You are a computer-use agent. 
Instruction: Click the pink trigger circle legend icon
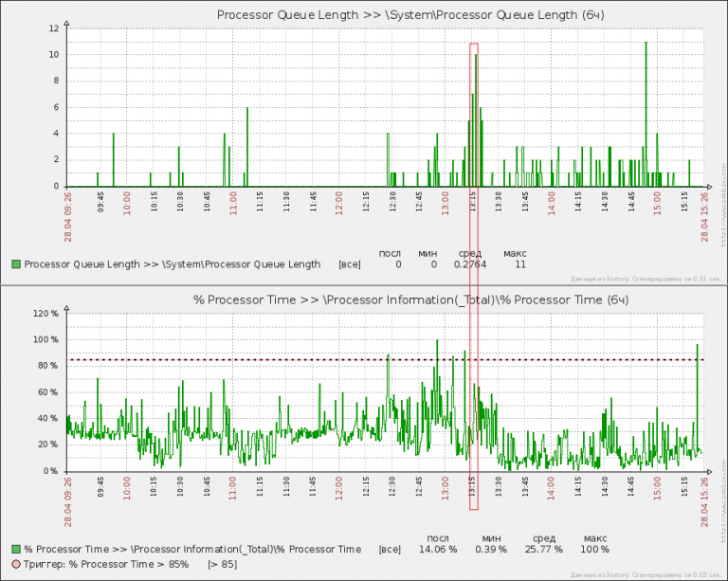(x=16, y=564)
